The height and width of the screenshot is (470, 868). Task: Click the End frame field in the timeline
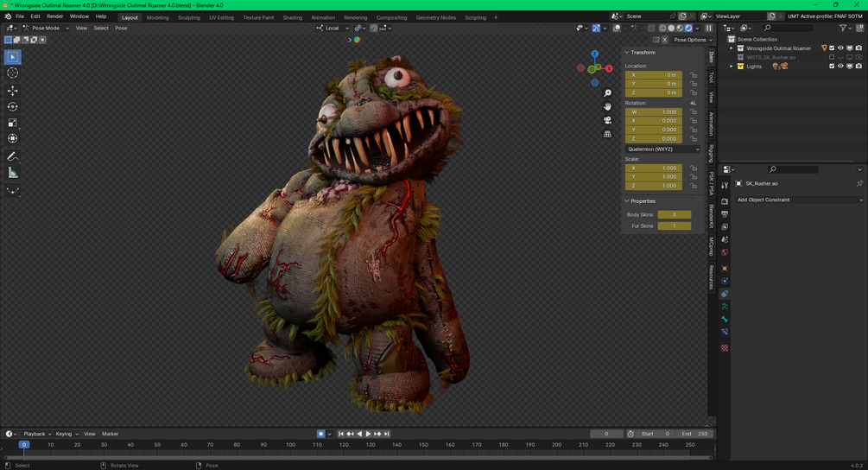pyautogui.click(x=695, y=434)
